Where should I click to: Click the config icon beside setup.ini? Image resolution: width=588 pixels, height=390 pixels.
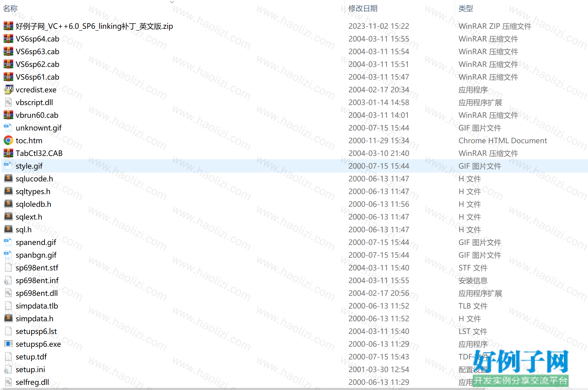tap(8, 369)
